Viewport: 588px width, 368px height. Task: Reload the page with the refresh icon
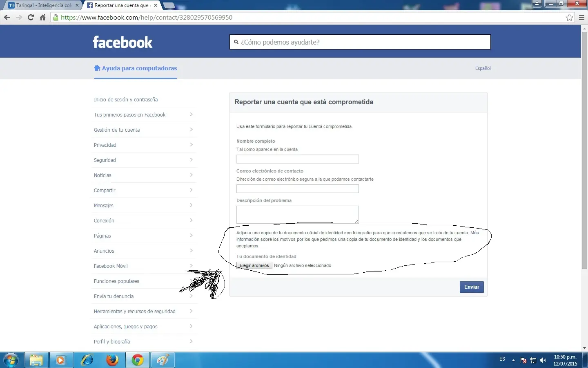[31, 18]
